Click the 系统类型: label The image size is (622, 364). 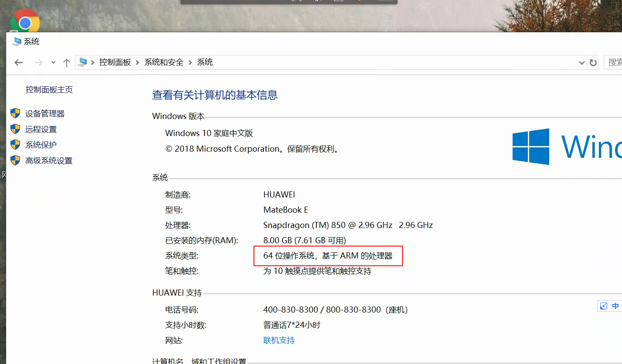point(182,256)
